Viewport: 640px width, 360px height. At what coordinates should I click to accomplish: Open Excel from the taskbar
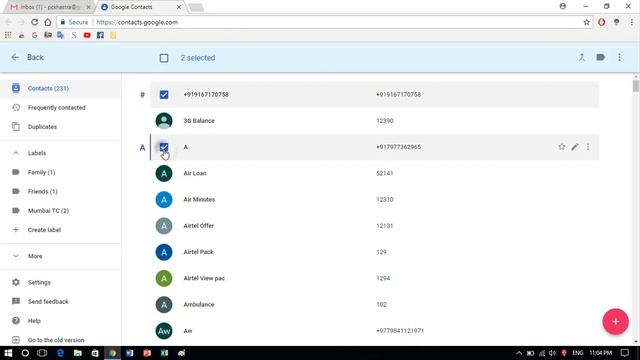[x=164, y=353]
